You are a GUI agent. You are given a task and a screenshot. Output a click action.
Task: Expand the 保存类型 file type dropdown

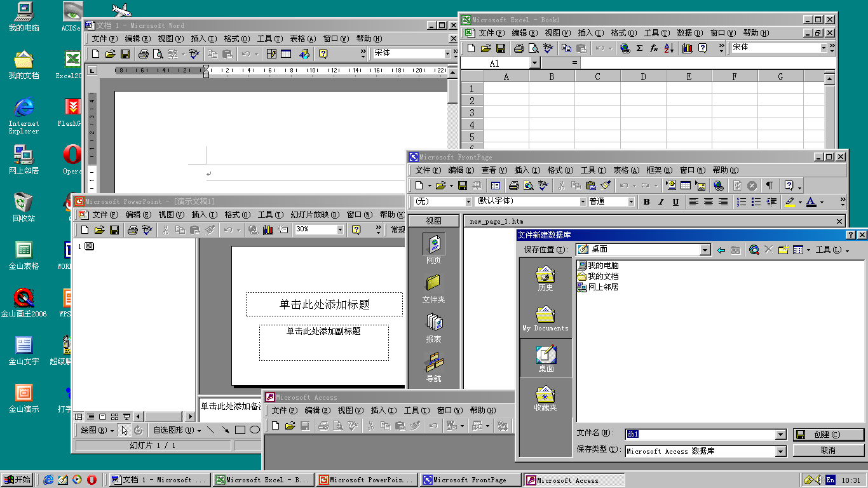782,451
